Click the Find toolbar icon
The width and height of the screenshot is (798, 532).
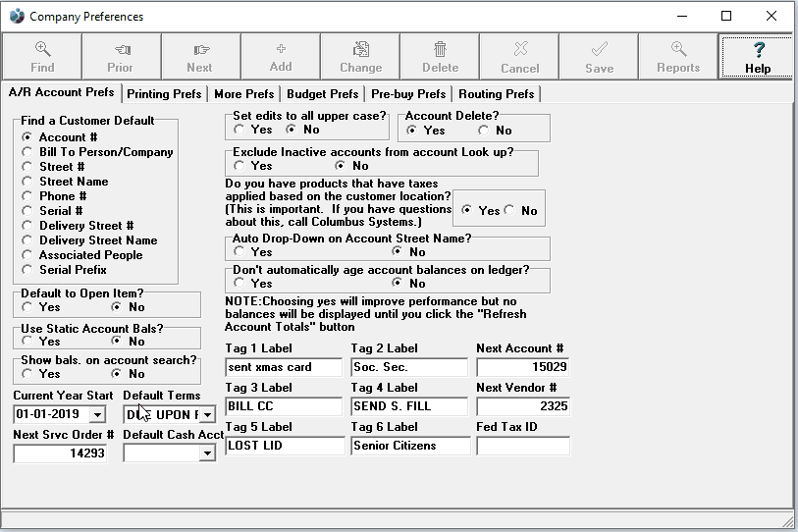(42, 57)
